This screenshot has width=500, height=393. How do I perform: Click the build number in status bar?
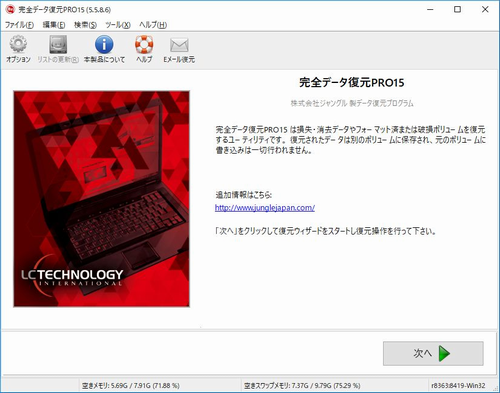click(458, 386)
